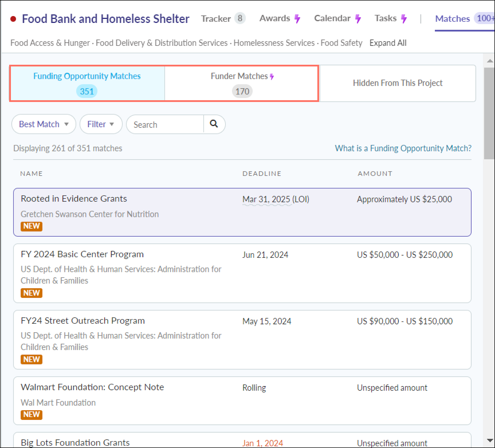Open the Awards section
Image resolution: width=495 pixels, height=448 pixels.
point(275,19)
